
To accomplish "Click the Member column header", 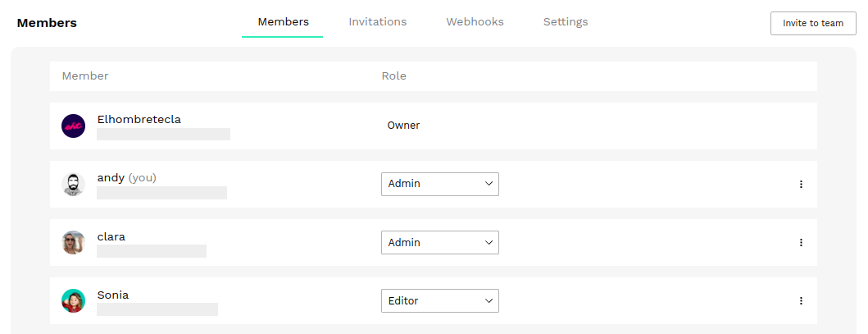I will (85, 75).
